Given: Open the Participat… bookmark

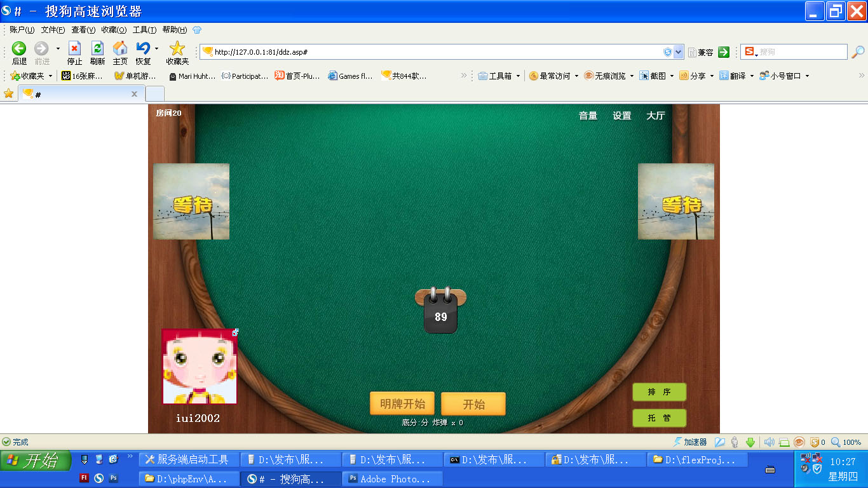Looking at the screenshot, I should click(245, 76).
